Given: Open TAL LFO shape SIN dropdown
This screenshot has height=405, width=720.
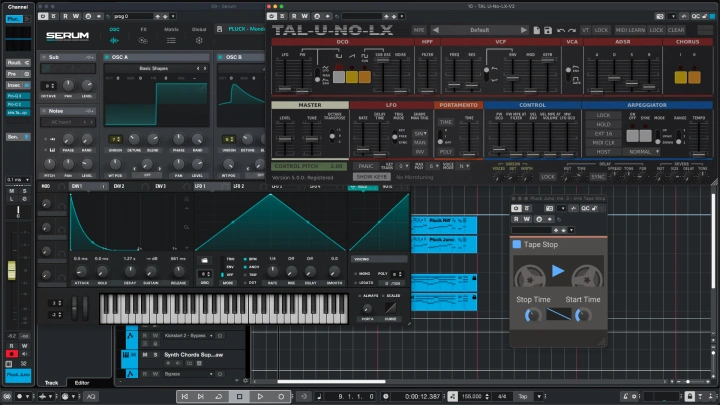Looking at the screenshot, I should click(420, 134).
